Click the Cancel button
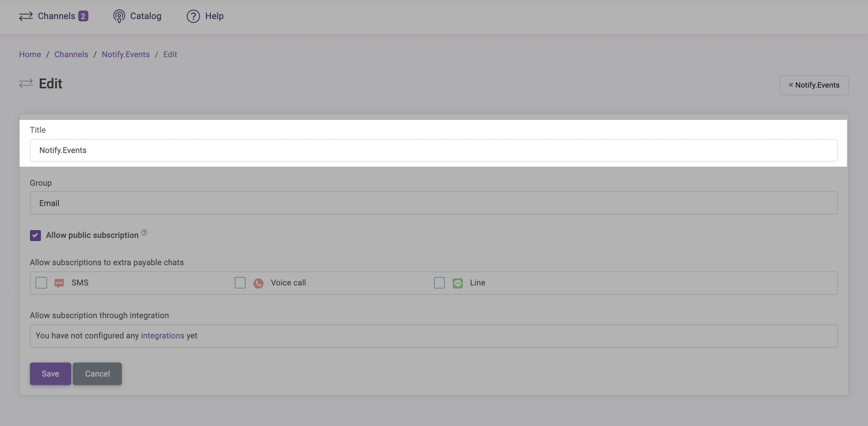 coord(97,374)
